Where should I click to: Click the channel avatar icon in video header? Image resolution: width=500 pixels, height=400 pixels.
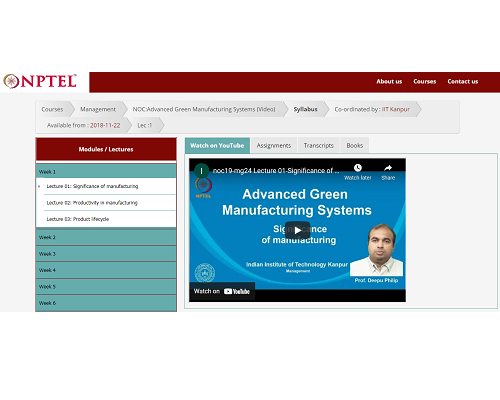point(201,171)
